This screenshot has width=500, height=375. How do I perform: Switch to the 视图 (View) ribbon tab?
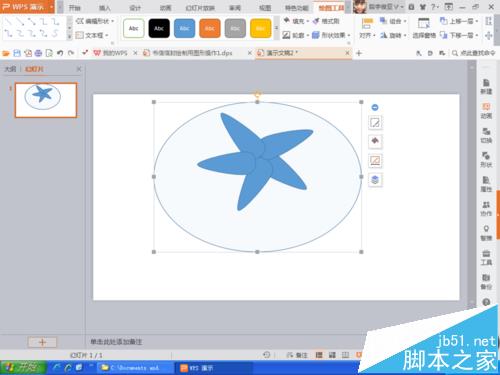(265, 8)
